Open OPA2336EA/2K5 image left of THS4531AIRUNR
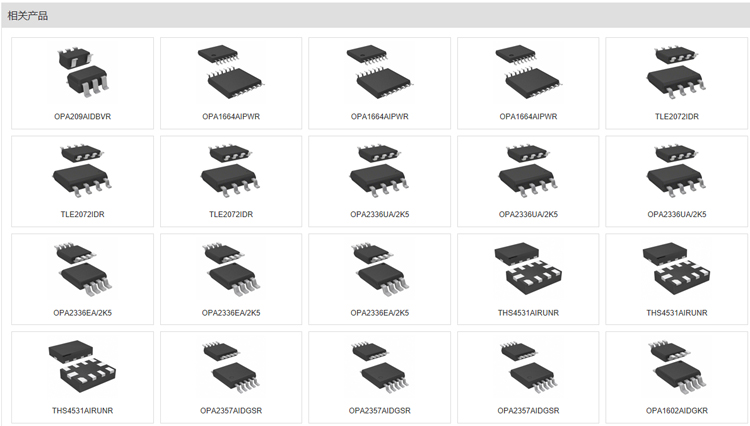Screen dimensions: 750x426 (x=380, y=269)
